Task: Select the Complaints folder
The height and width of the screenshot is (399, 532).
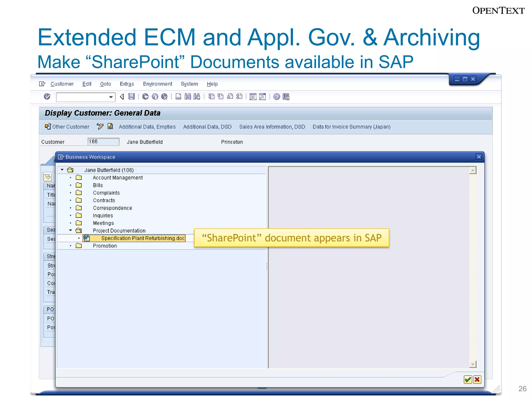Action: [x=106, y=193]
